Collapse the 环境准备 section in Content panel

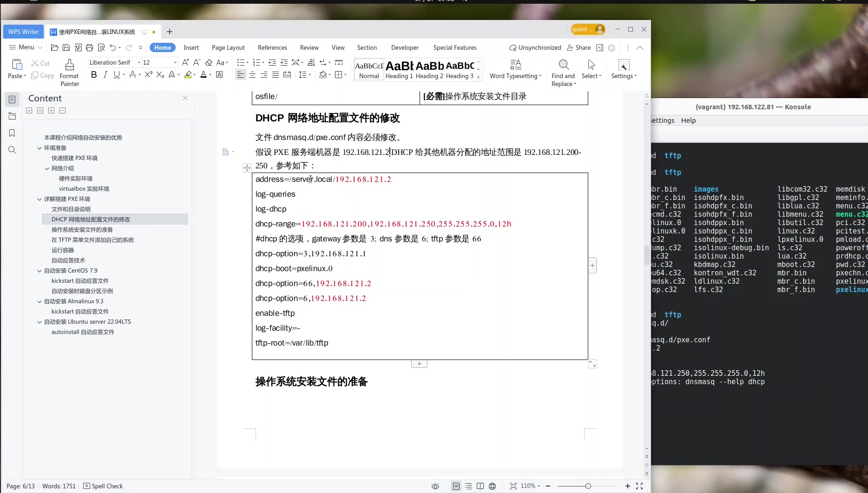tap(39, 147)
